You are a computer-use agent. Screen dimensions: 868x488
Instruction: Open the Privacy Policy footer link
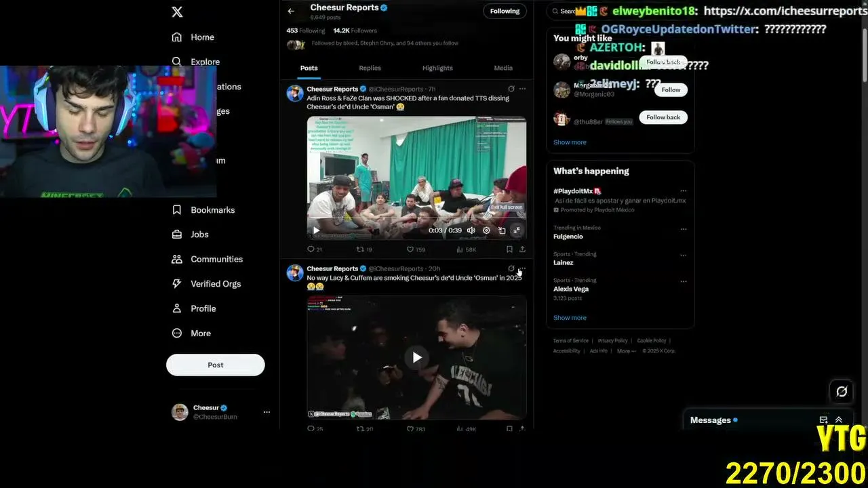(613, 341)
